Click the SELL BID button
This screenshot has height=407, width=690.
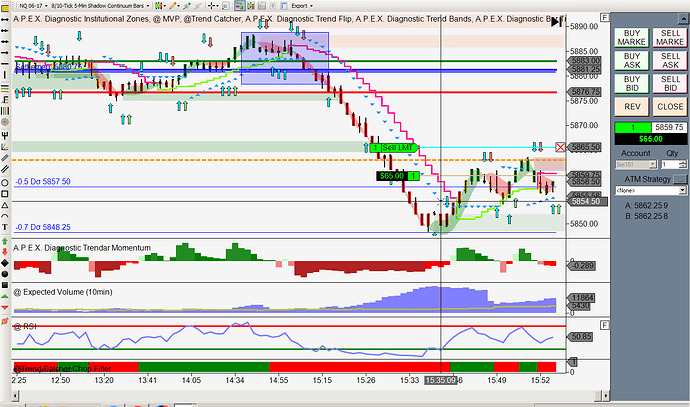point(670,84)
